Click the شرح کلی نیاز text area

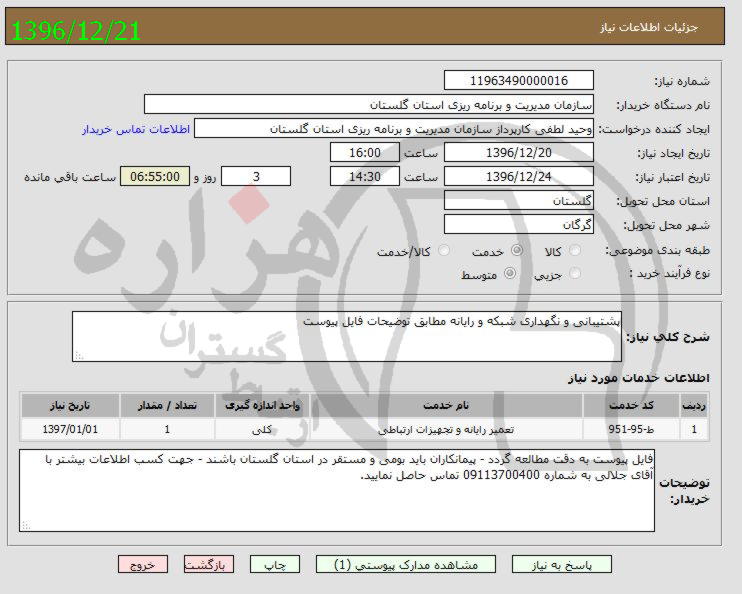pos(347,337)
